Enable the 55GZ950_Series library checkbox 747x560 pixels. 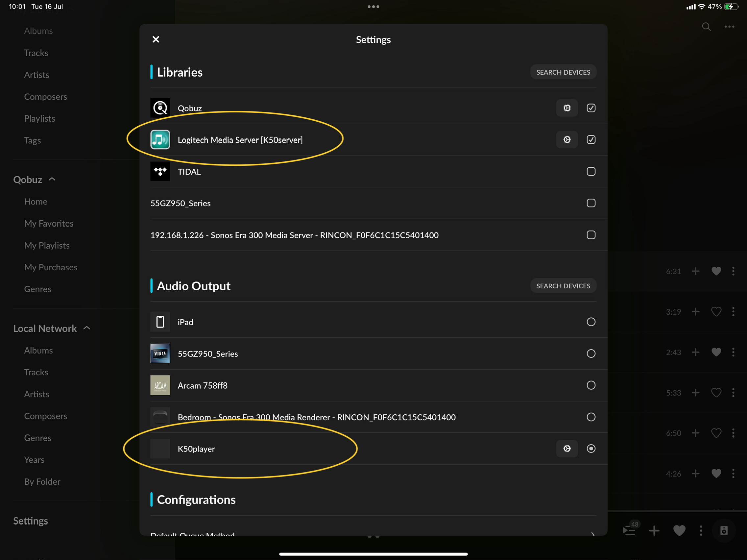(x=591, y=203)
